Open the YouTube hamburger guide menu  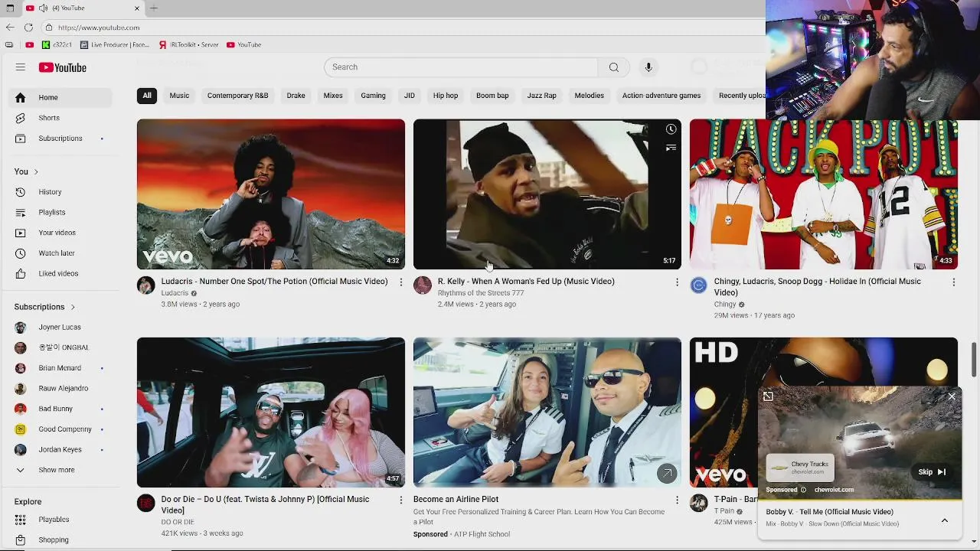click(x=21, y=67)
